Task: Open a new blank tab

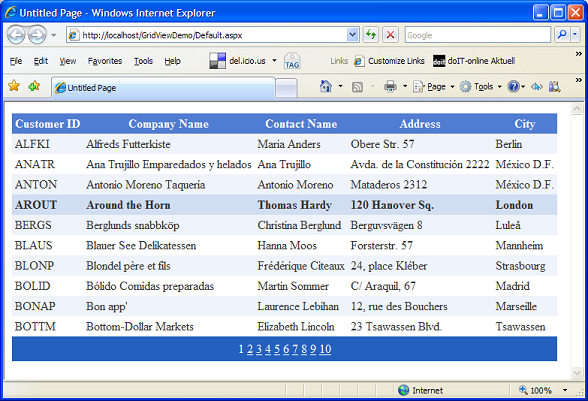Action: [286, 88]
